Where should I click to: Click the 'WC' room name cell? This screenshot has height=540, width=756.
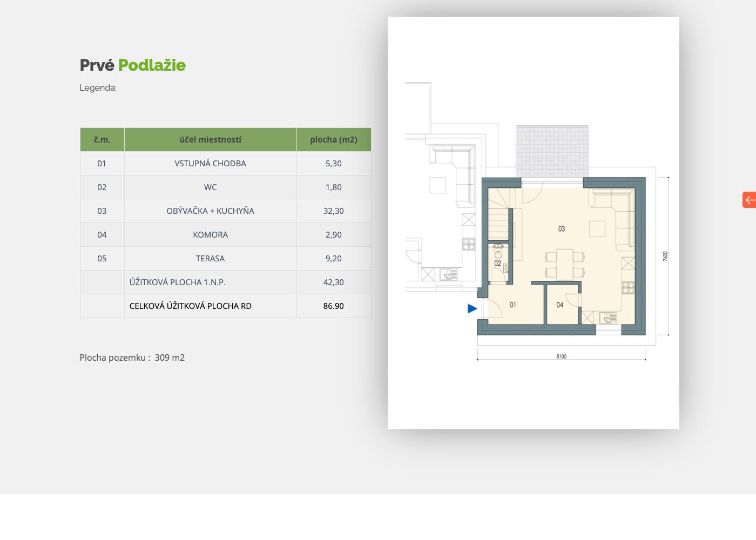click(211, 187)
